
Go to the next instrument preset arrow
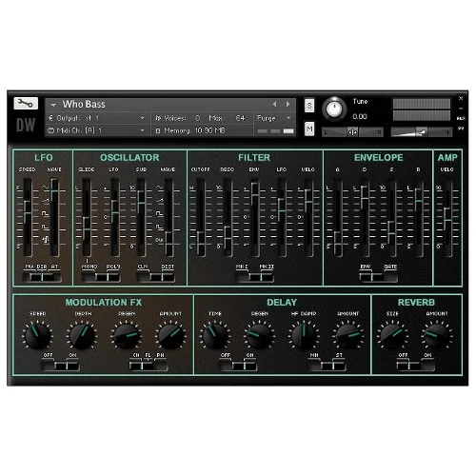[288, 104]
